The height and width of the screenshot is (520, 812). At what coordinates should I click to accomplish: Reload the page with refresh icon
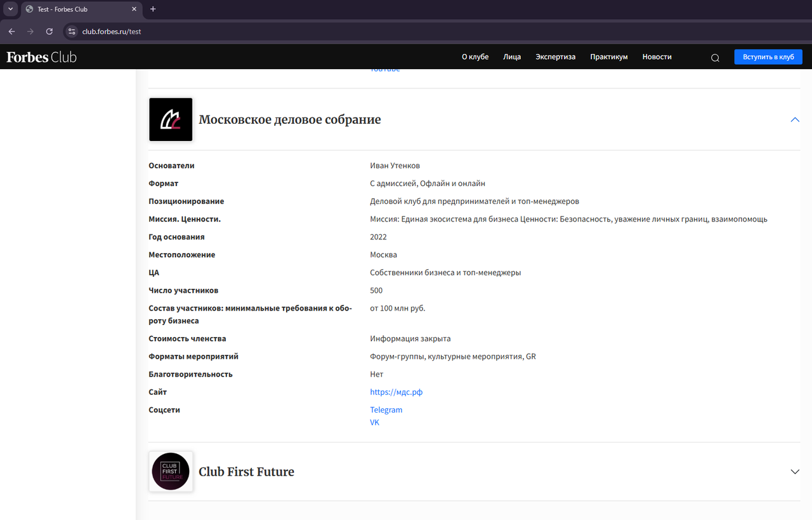tap(49, 31)
